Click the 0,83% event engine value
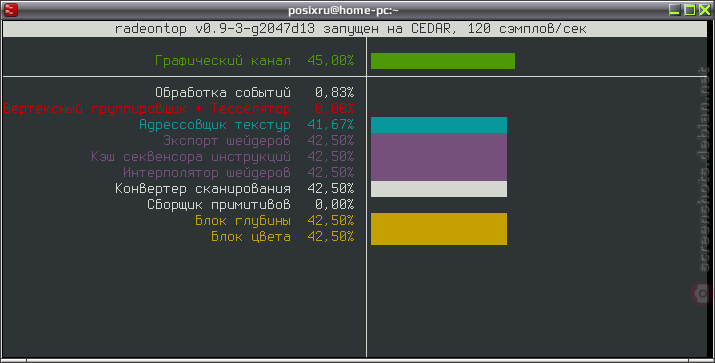 coord(334,93)
